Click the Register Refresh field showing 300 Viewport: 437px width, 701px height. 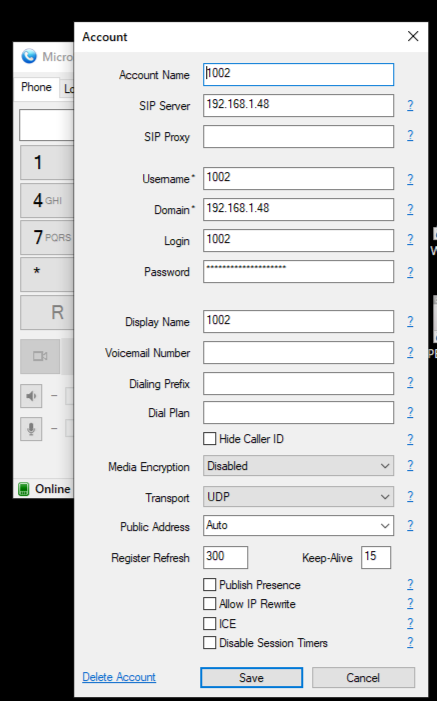click(x=225, y=557)
